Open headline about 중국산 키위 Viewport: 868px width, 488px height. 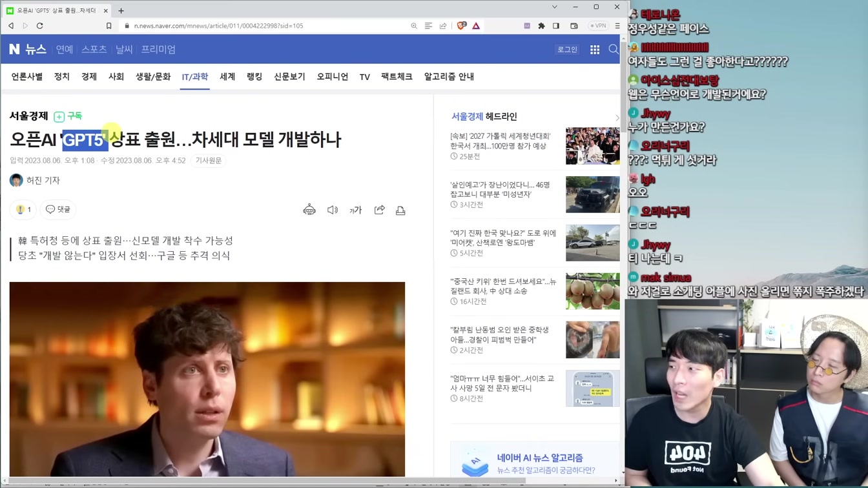coord(503,287)
